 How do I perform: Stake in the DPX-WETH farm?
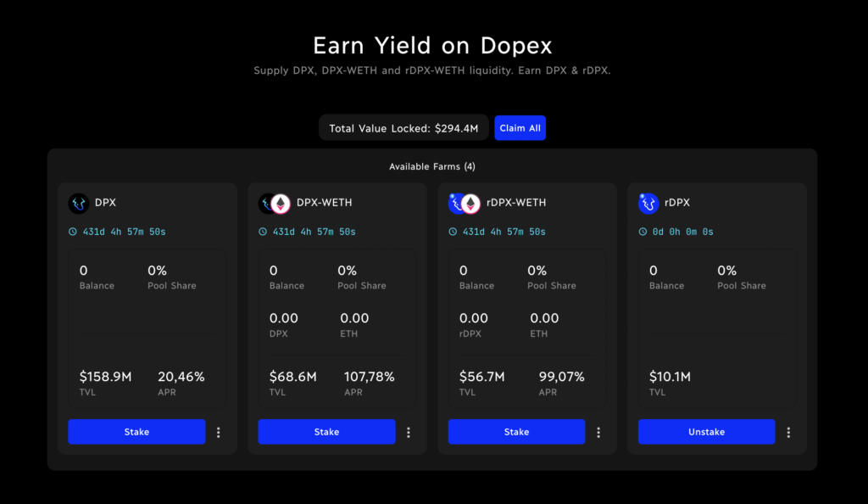click(x=326, y=432)
